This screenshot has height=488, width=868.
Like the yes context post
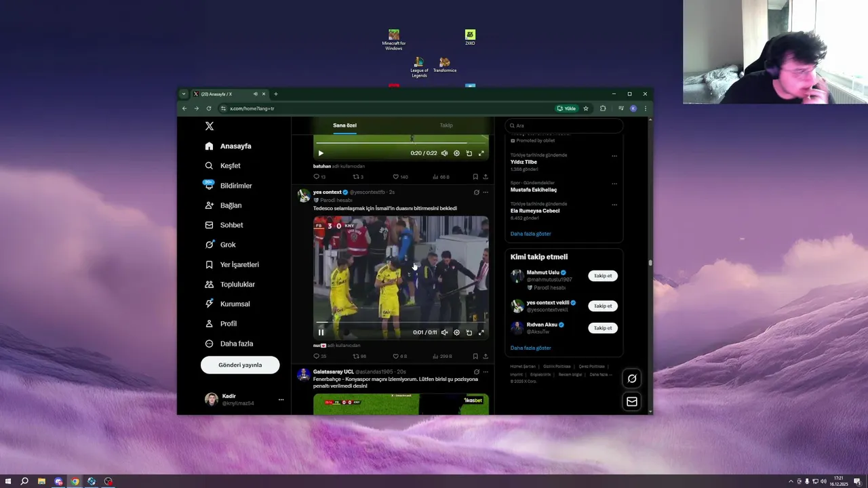tap(399, 356)
